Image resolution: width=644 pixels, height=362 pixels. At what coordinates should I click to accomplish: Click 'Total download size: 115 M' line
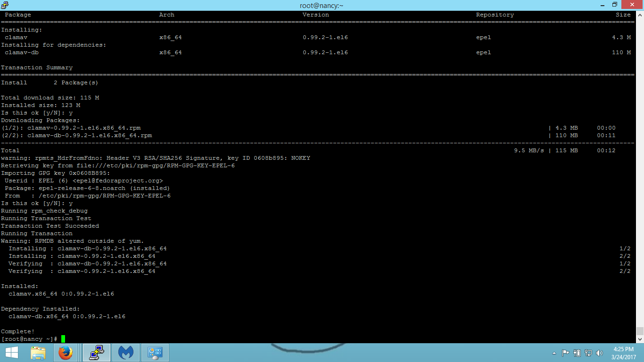50,98
